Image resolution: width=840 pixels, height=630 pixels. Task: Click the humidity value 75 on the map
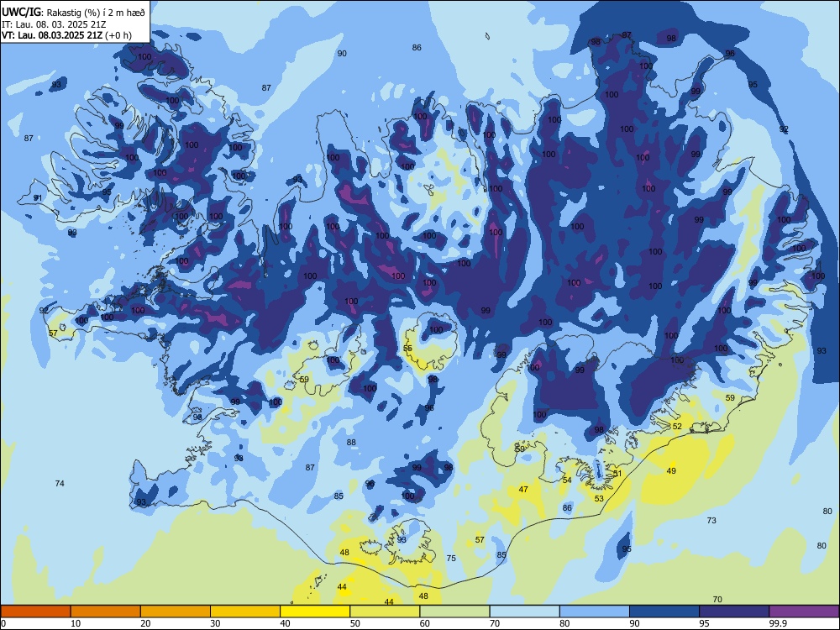click(x=451, y=559)
